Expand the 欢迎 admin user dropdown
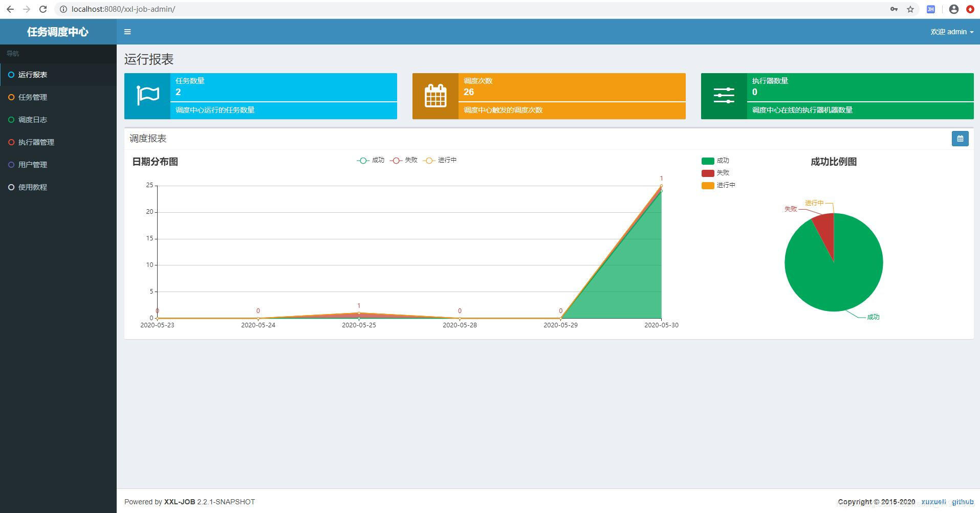Viewport: 980px width, 513px height. (952, 32)
